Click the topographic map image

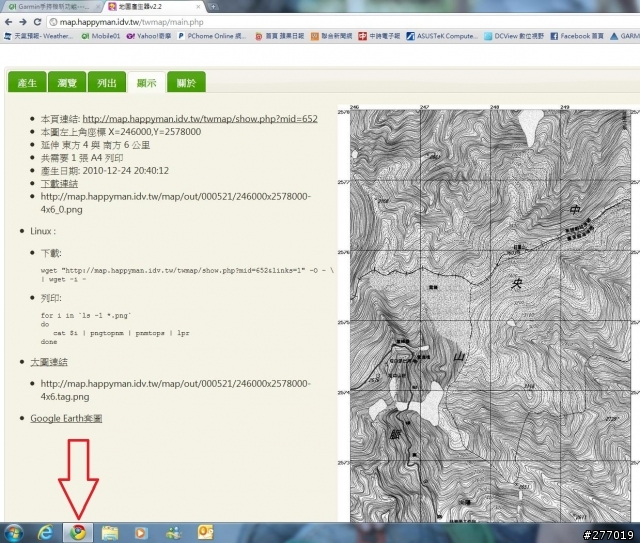click(x=489, y=313)
